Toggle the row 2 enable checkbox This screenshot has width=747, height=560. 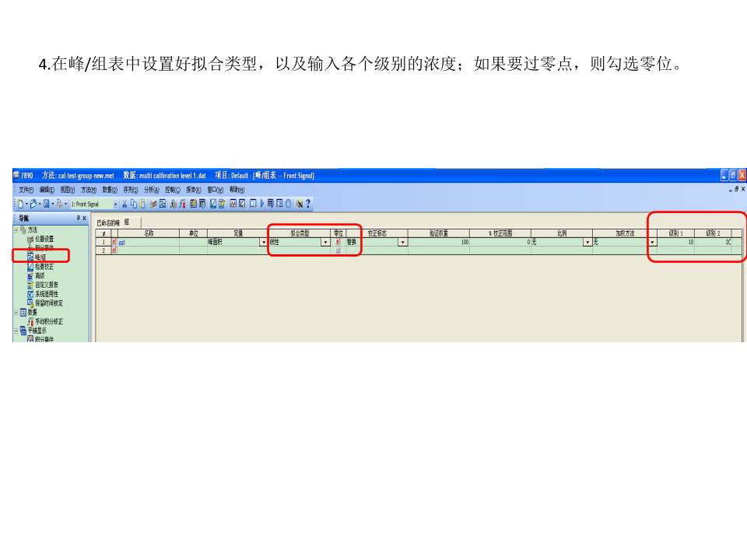tap(114, 250)
